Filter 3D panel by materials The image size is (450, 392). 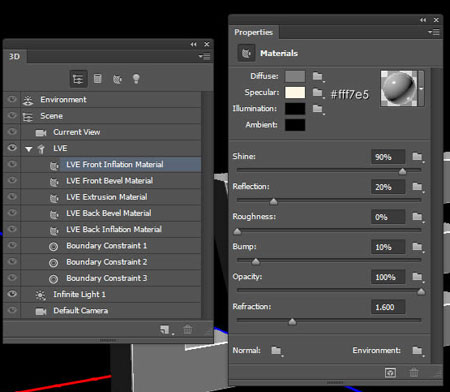[117, 79]
